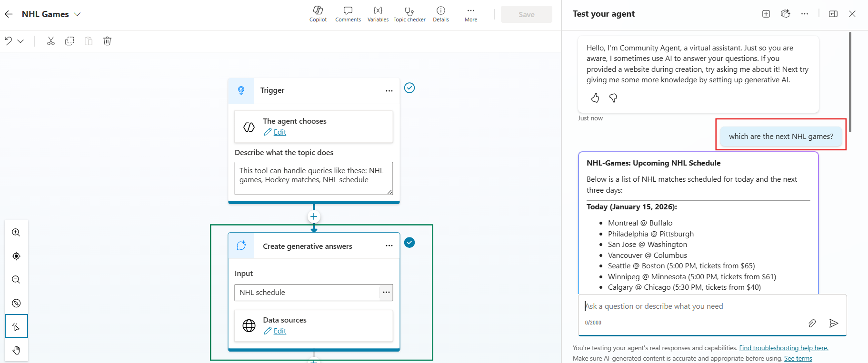Open the NHL Games topic dropdown
The height and width of the screenshot is (363, 868).
77,14
